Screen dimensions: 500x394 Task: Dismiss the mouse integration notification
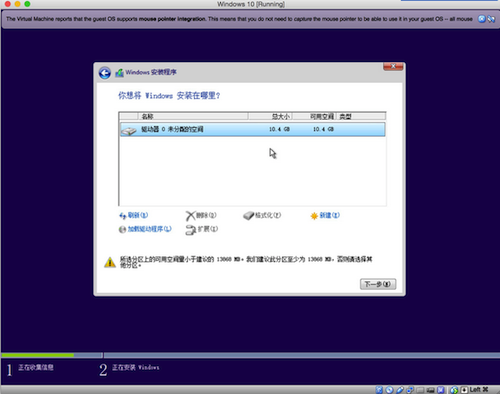[482, 19]
